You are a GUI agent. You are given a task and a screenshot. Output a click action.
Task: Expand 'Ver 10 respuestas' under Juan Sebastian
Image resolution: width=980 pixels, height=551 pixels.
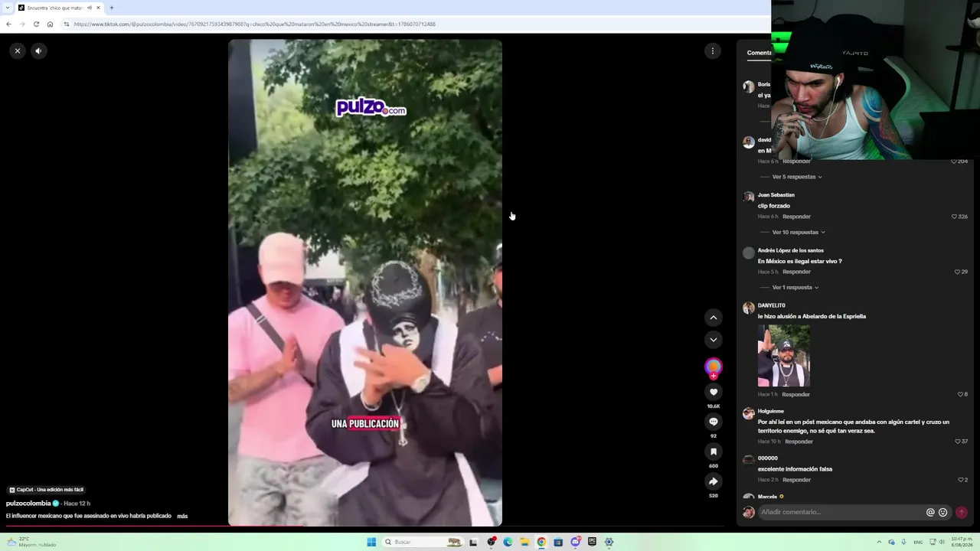(x=799, y=232)
